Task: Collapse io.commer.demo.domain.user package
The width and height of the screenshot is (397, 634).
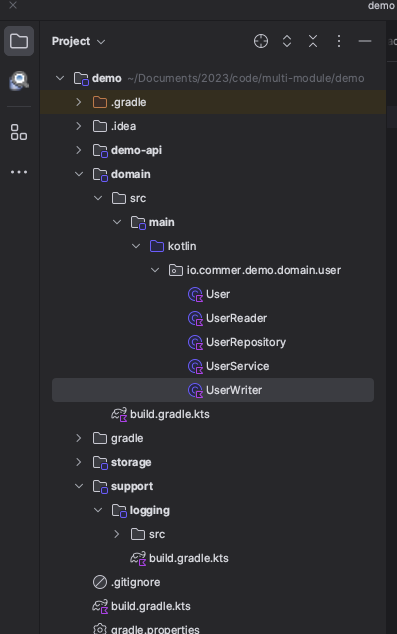Action: (155, 270)
